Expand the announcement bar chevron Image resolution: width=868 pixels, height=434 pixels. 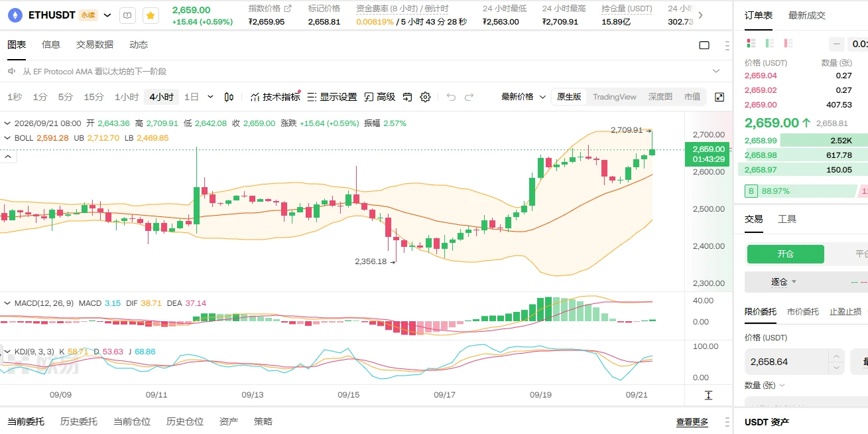click(x=716, y=70)
